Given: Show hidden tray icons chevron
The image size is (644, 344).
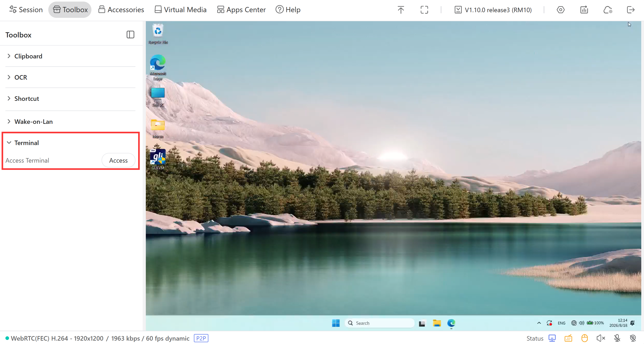Looking at the screenshot, I should coord(539,323).
